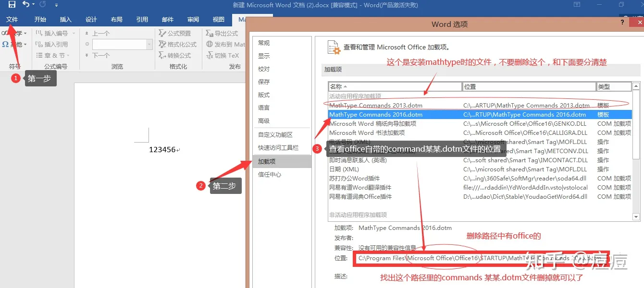Switch to the 引用 ribbon tab
The image size is (644, 288).
[x=142, y=20]
